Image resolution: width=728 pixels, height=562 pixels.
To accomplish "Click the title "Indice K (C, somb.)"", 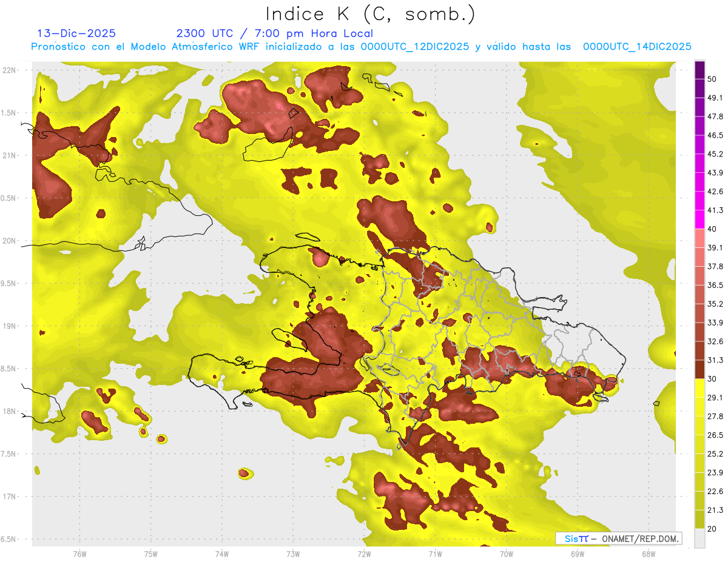I will [x=370, y=15].
